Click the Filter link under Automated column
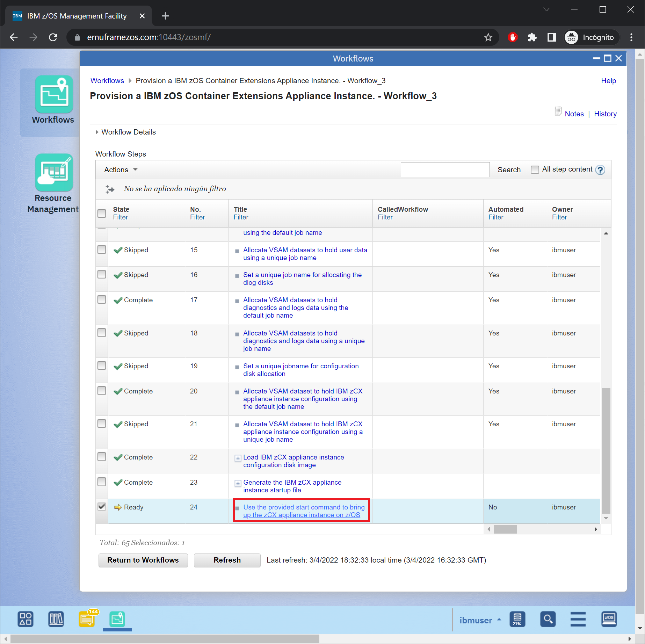The image size is (645, 644). (496, 217)
